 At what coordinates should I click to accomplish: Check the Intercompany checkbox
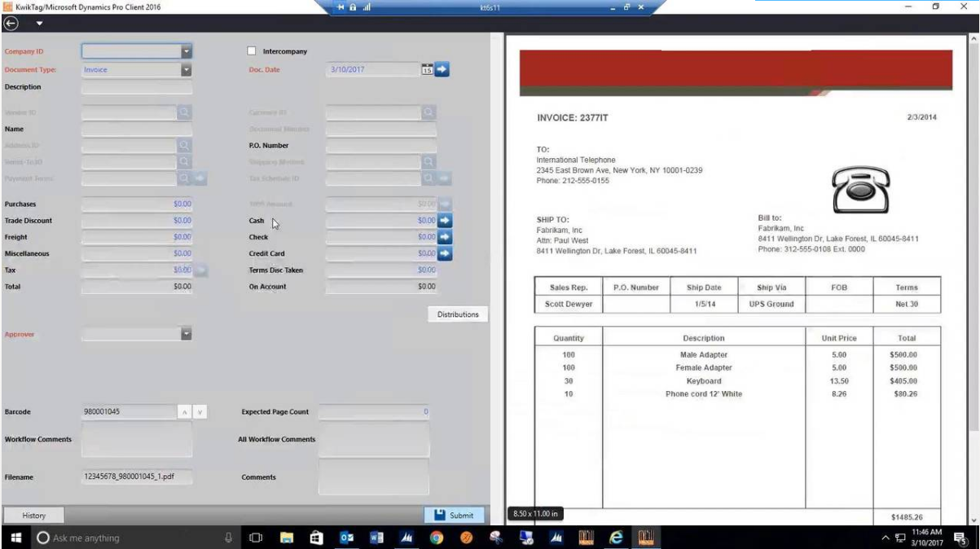pos(252,51)
